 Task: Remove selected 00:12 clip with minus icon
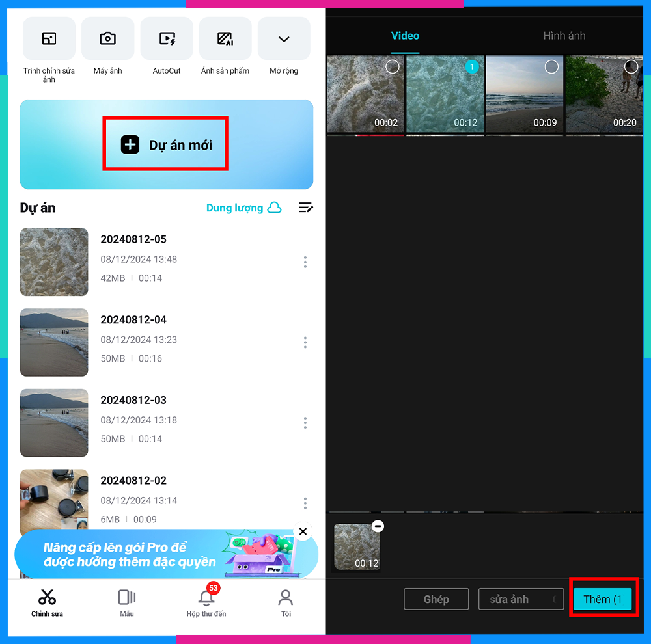[x=378, y=526]
